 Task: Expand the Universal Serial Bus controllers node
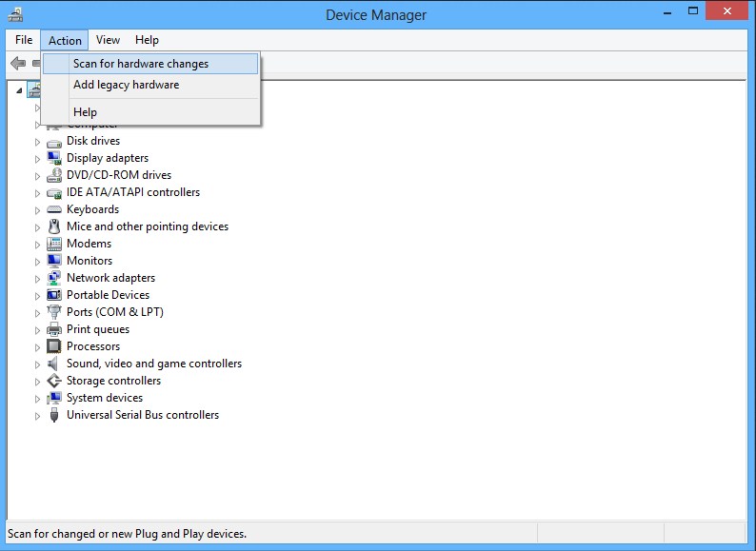37,416
